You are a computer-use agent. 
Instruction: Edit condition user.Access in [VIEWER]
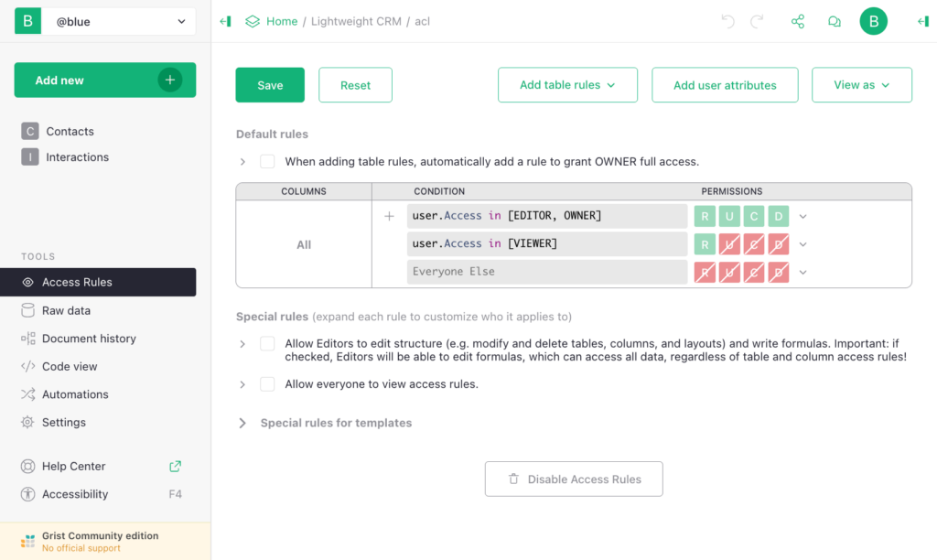[547, 243]
